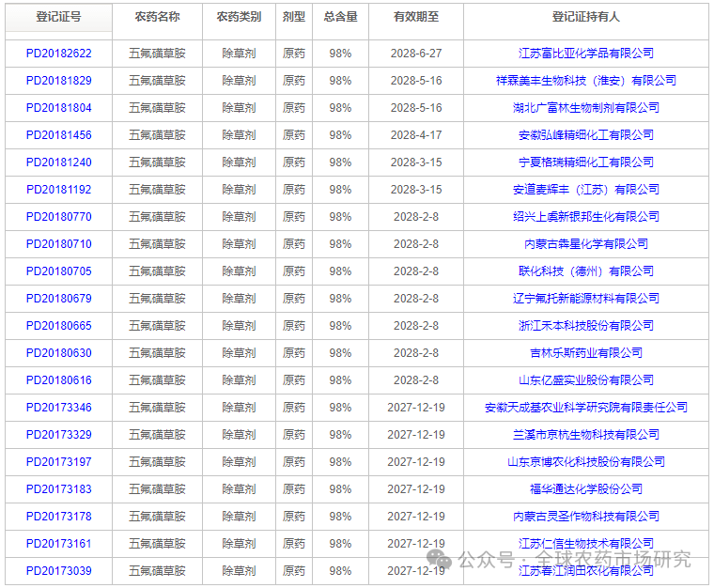Select 2028-2-8 in PD20180770 row

[x=416, y=217]
